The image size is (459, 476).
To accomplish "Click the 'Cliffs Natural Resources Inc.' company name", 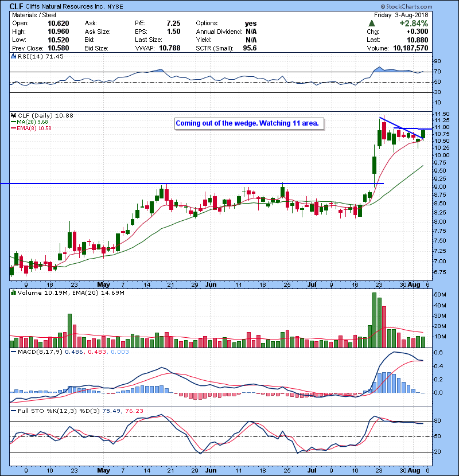I will (x=65, y=6).
